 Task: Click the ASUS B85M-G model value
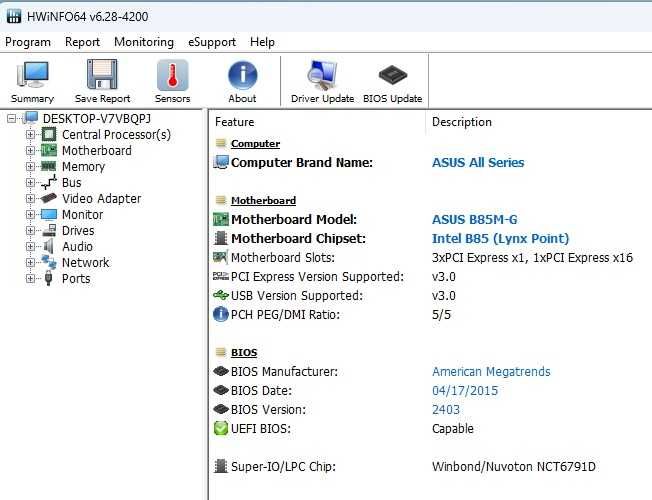coord(474,219)
